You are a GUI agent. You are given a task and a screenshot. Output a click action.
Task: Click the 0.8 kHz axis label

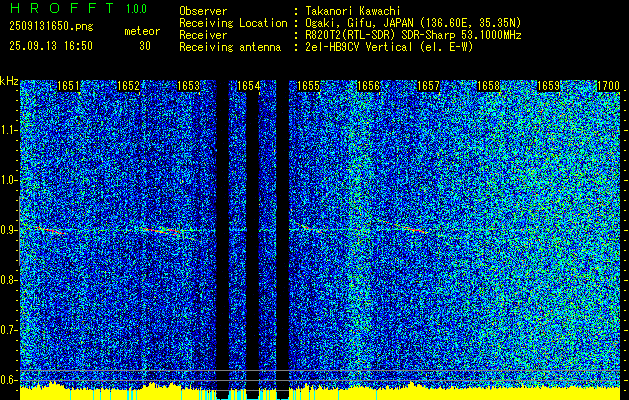coord(8,280)
